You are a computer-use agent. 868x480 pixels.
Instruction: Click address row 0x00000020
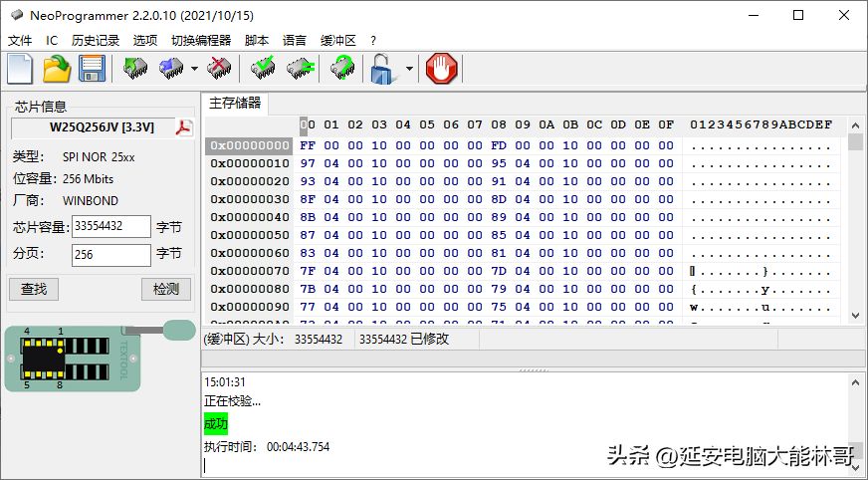point(250,181)
